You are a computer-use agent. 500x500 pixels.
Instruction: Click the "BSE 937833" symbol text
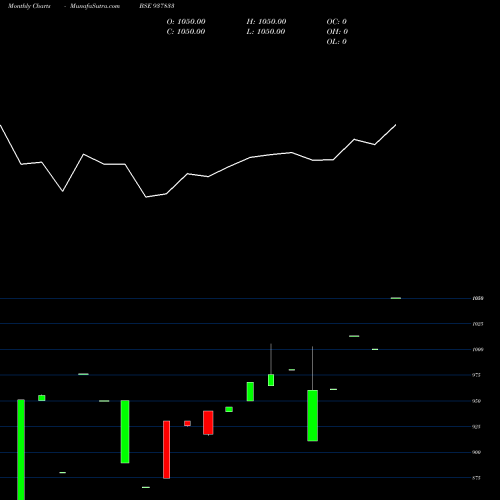tap(157, 6)
